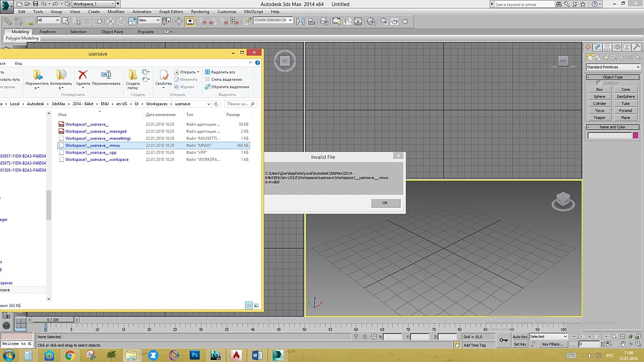Click the Select and Link tool icon
The height and width of the screenshot is (362, 644).
pyautogui.click(x=8, y=21)
